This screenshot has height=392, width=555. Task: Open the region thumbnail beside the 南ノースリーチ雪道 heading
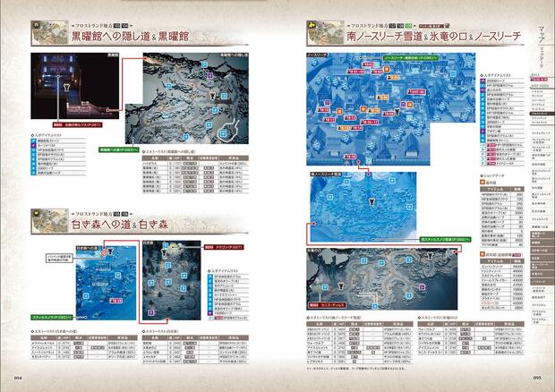point(325,32)
